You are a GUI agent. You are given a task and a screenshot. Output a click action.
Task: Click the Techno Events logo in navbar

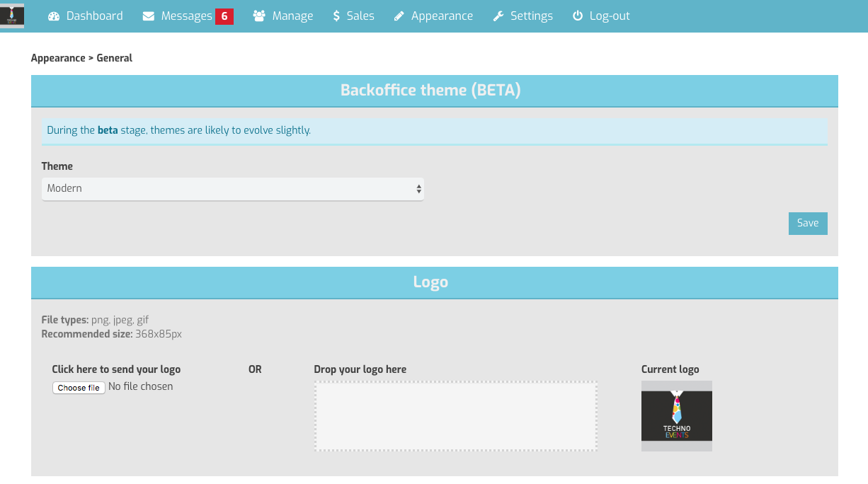(x=12, y=16)
